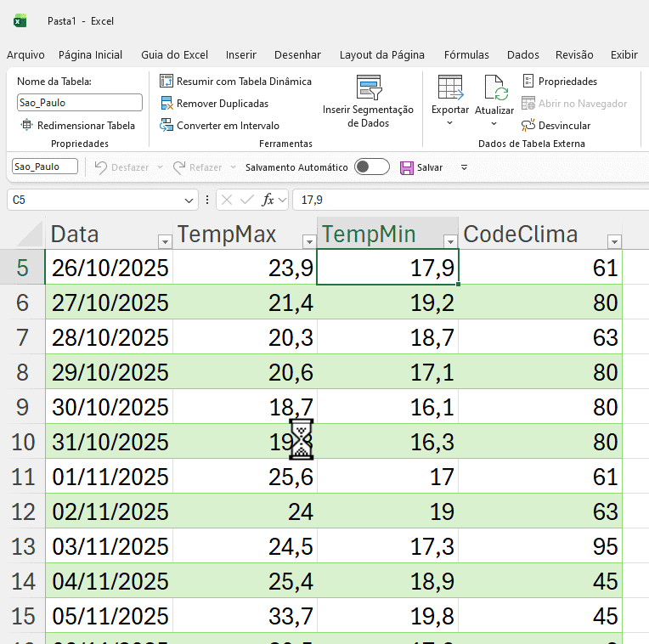Click Inserir Segmentação de Dados
The image size is (649, 644).
(368, 101)
